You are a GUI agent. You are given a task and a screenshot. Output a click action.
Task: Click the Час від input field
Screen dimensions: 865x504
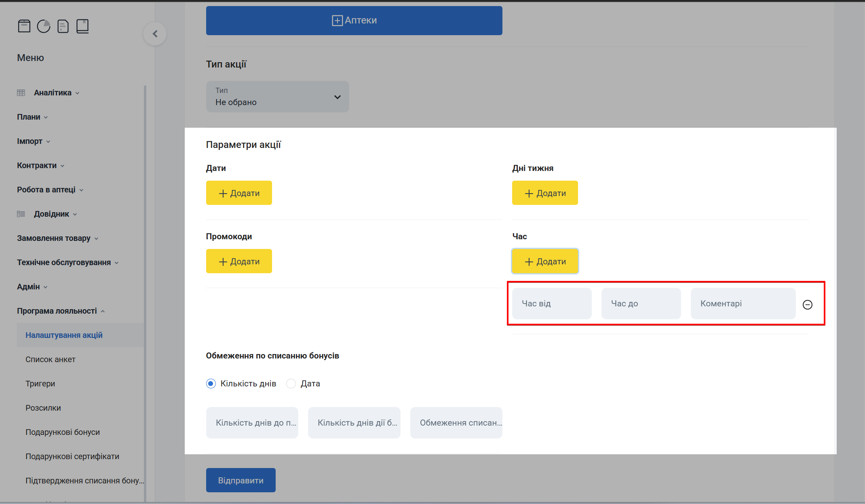pyautogui.click(x=551, y=303)
